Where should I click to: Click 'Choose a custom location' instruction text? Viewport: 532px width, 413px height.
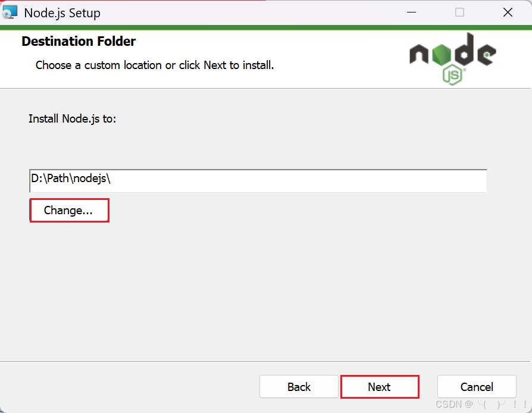coord(154,65)
